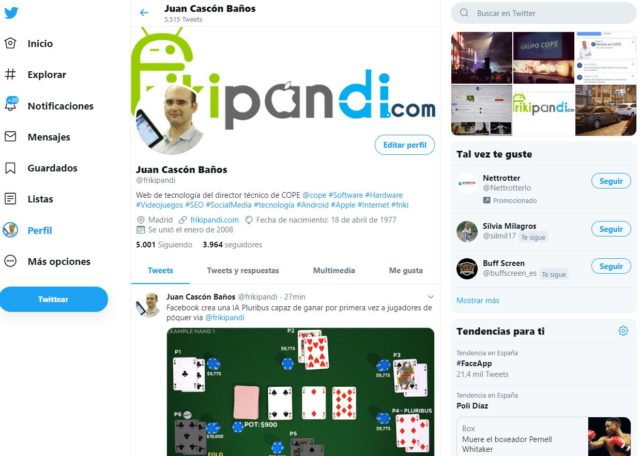This screenshot has width=640, height=456.
Task: Click the Twitter bird logo
Action: pyautogui.click(x=11, y=13)
